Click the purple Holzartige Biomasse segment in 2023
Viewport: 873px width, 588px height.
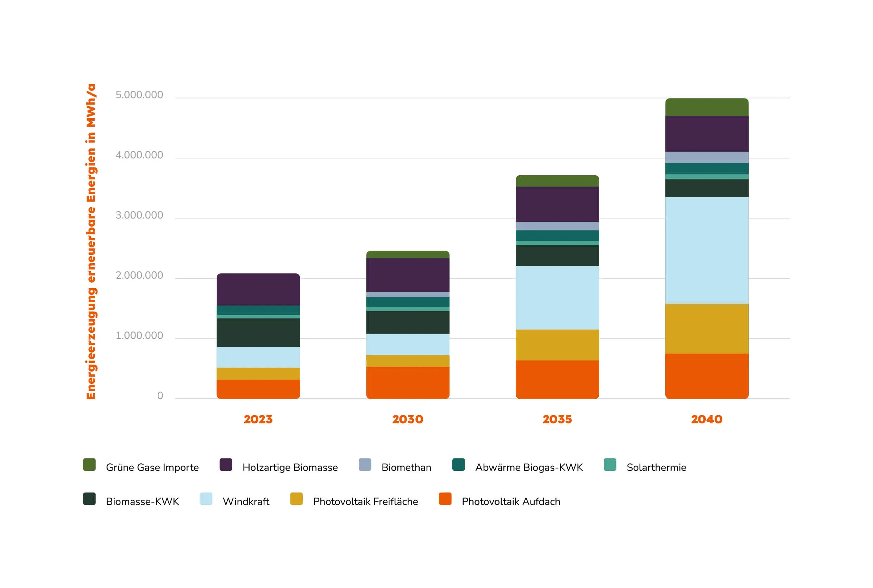pos(258,289)
